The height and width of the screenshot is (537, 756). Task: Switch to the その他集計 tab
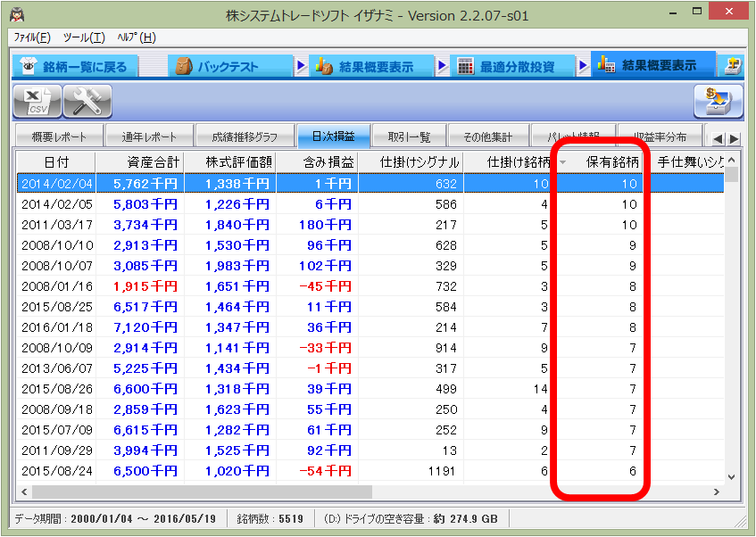pos(488,136)
